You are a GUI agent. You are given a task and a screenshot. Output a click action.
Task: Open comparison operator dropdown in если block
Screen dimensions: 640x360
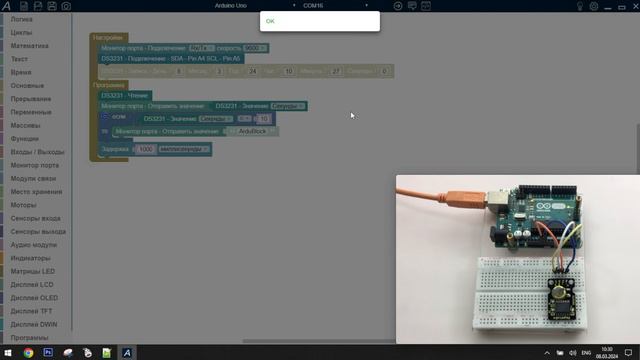point(244,119)
